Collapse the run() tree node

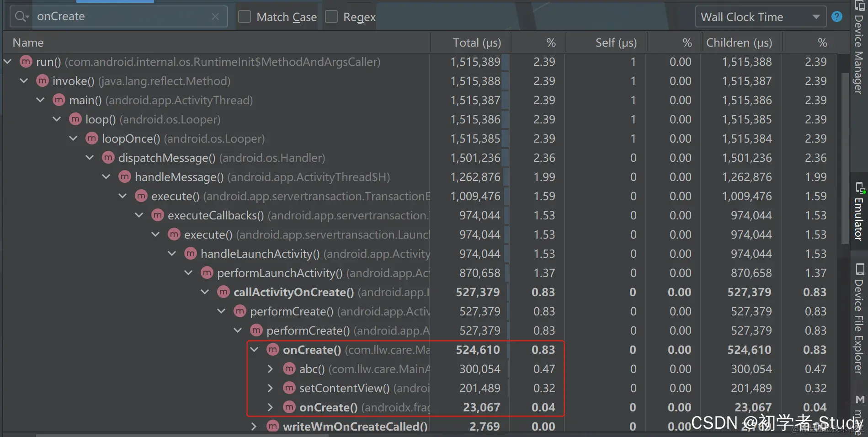click(x=8, y=61)
